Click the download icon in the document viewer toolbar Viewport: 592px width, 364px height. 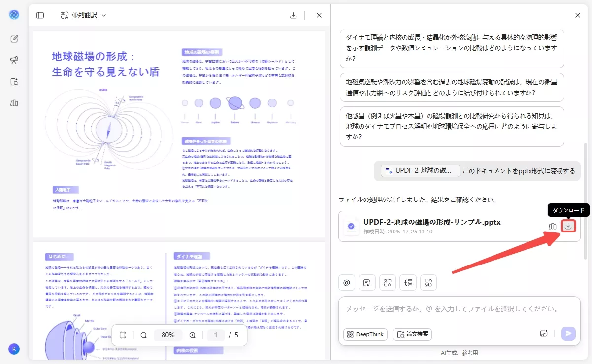point(293,15)
